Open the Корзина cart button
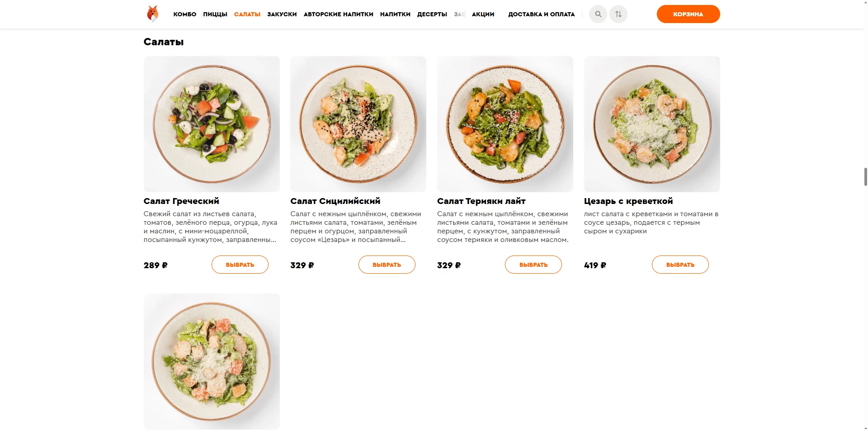The height and width of the screenshot is (431, 868). click(688, 14)
